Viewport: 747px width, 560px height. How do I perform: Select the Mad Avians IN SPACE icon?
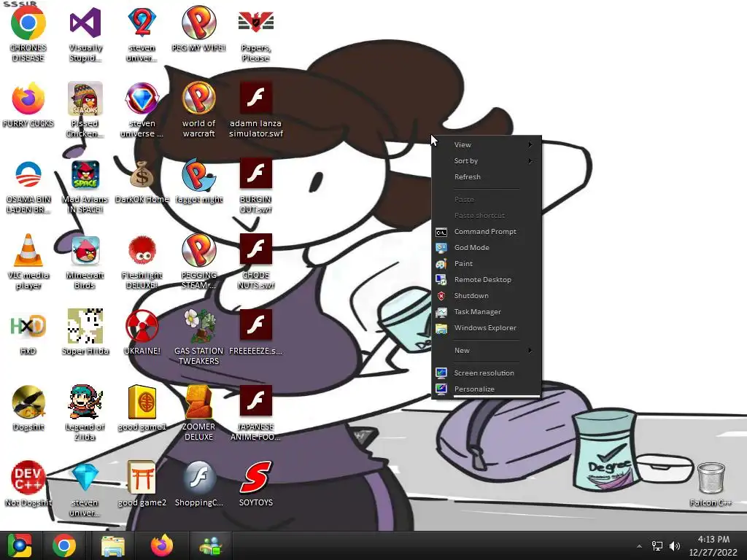click(x=85, y=175)
